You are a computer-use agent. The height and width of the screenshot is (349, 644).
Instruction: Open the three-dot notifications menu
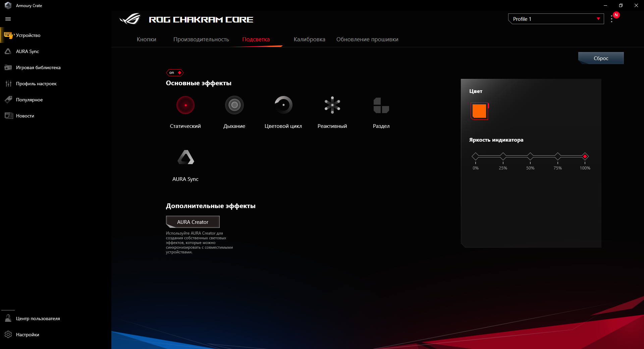pos(612,19)
